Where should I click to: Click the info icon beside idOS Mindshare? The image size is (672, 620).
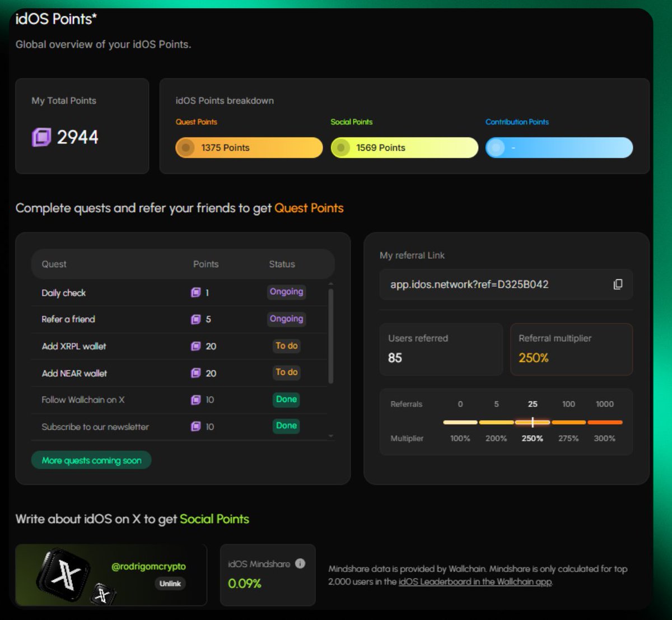point(300,563)
